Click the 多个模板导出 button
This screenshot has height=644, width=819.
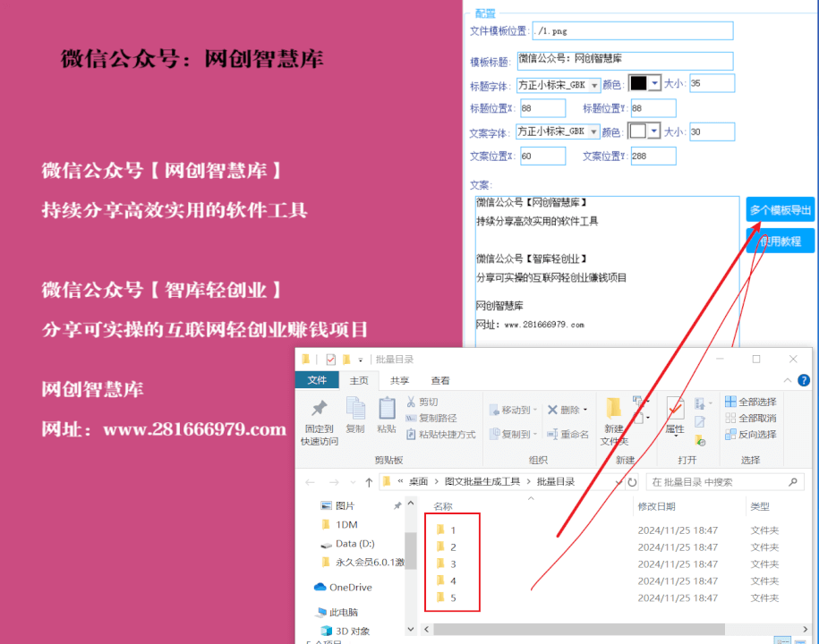coord(781,210)
